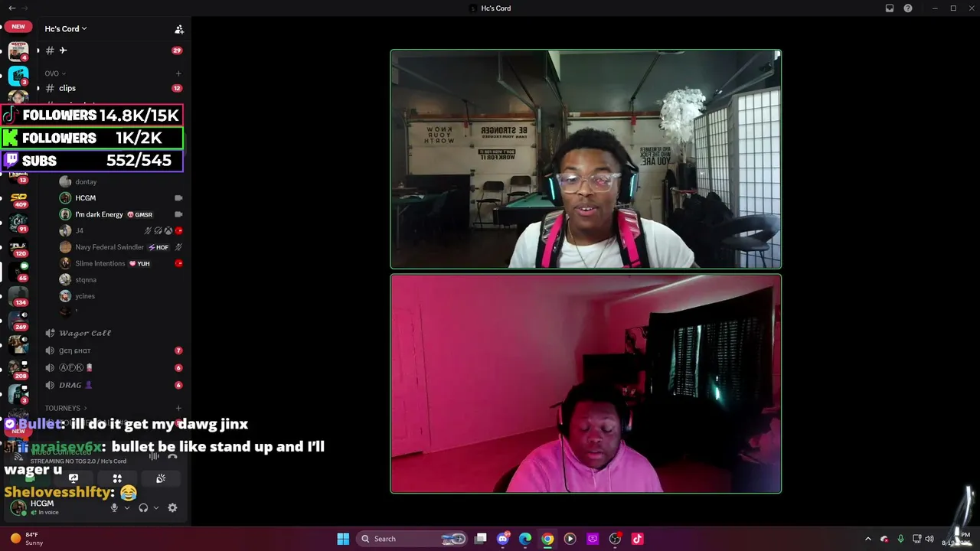Click the camera icon beside I'm dark Energy

(178, 214)
